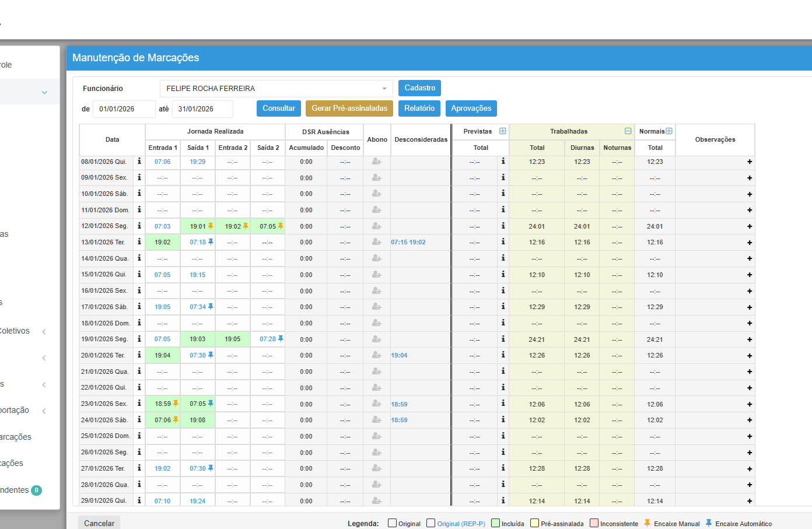Add observation to the 13/01/2026 row
The image size is (812, 529).
(x=750, y=243)
